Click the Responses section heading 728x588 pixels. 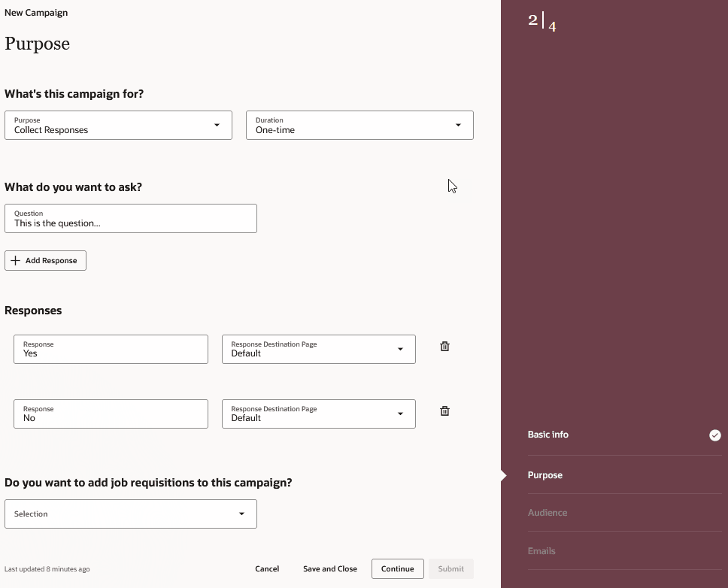(33, 311)
